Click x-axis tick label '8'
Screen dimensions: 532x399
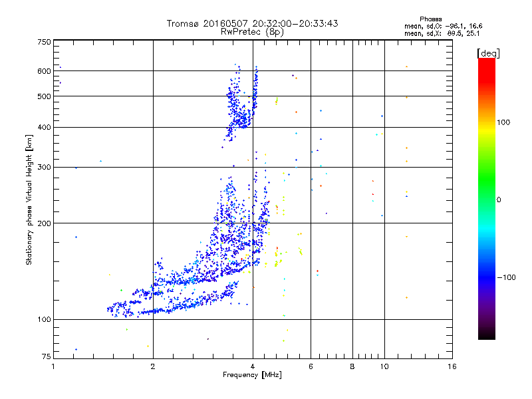point(352,366)
